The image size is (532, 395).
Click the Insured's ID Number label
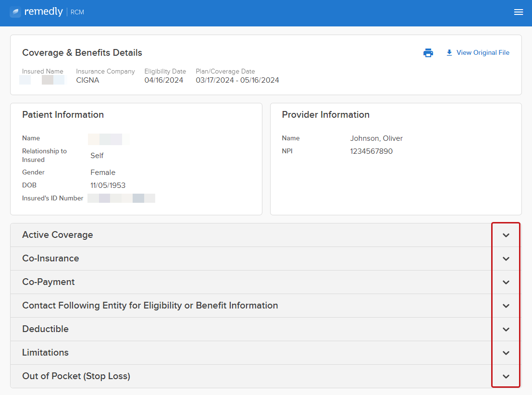[x=52, y=198]
